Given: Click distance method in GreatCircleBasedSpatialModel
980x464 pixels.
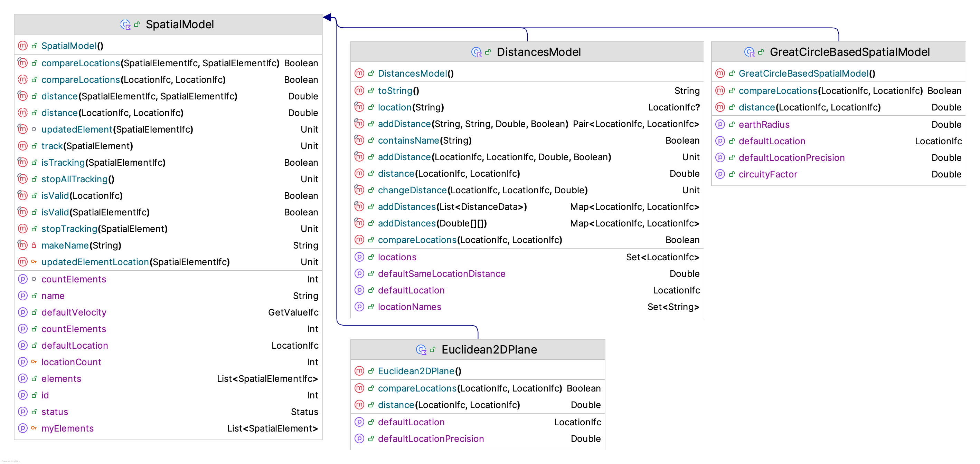Looking at the screenshot, I should (x=838, y=108).
